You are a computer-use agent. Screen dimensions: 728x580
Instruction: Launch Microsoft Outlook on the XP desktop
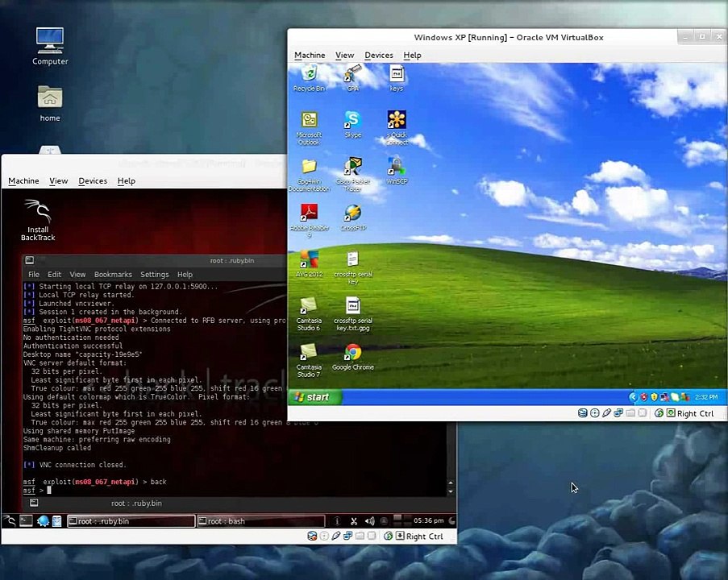pos(309,129)
